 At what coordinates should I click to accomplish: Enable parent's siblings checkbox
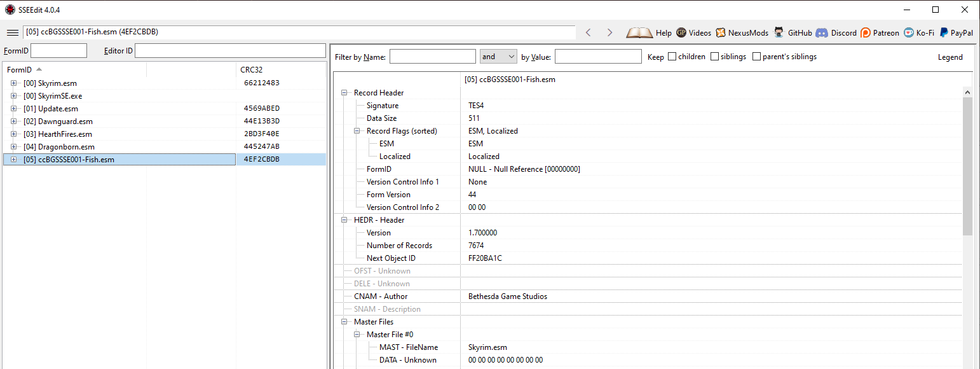[x=756, y=57]
